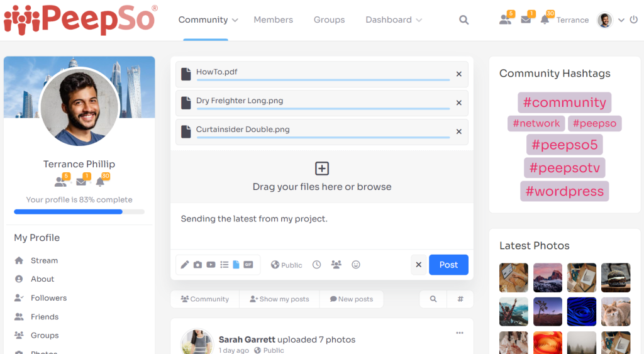This screenshot has width=644, height=354.
Task: Select the file attachment post type icon
Action: (x=236, y=265)
